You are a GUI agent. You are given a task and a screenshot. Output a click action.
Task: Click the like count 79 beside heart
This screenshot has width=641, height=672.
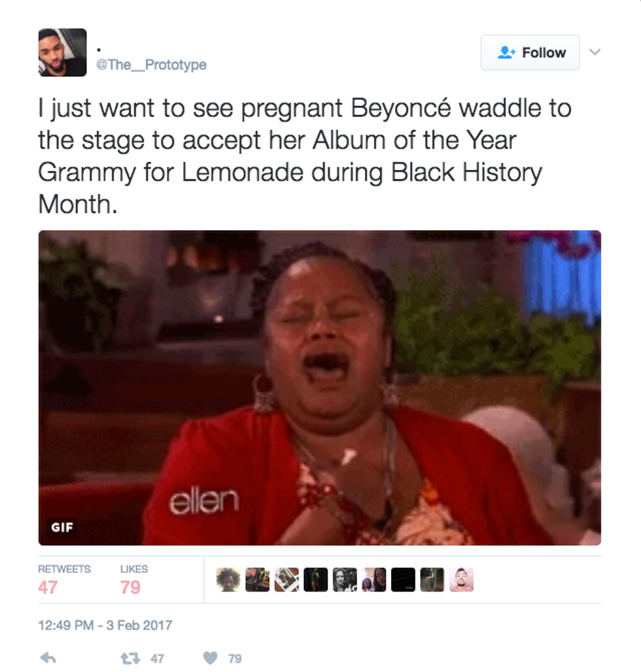(x=235, y=659)
